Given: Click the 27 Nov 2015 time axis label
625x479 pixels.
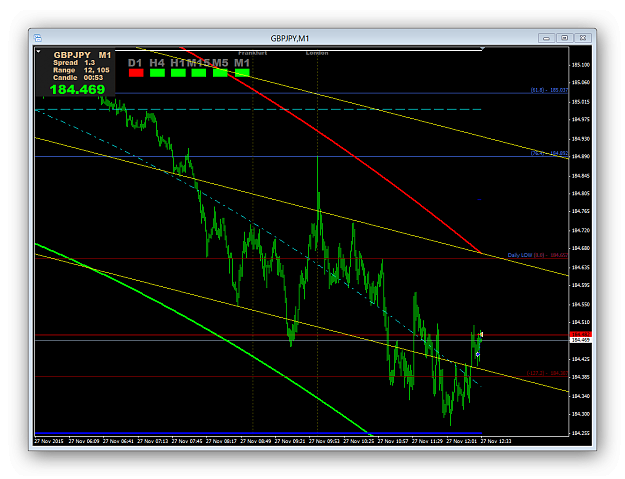Looking at the screenshot, I should (49, 441).
